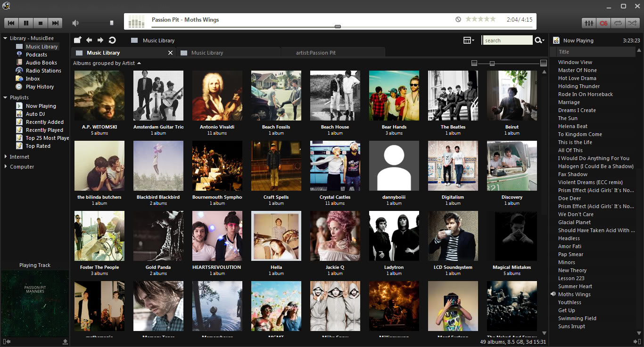Viewport: 644px width, 347px height.
Task: Close the active Music Library tab
Action: click(x=171, y=53)
